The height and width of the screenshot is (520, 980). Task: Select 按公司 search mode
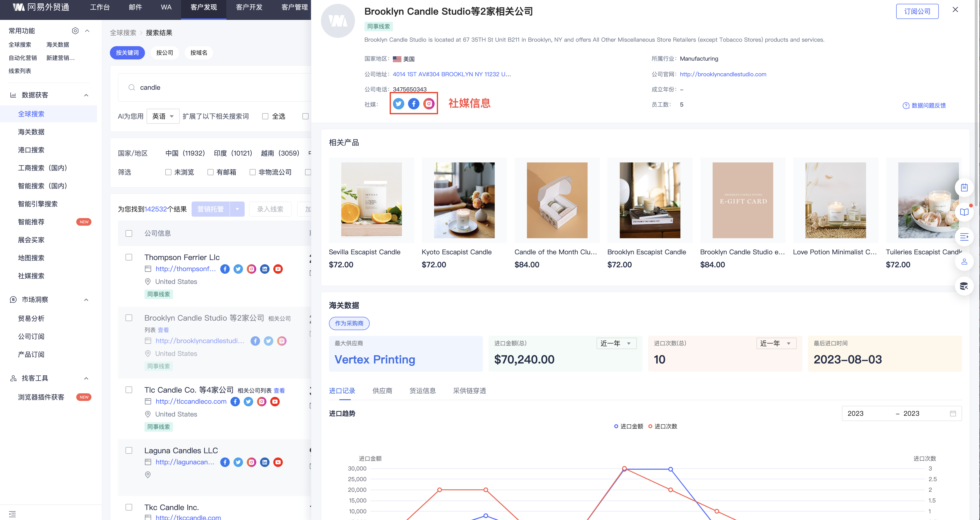(165, 53)
